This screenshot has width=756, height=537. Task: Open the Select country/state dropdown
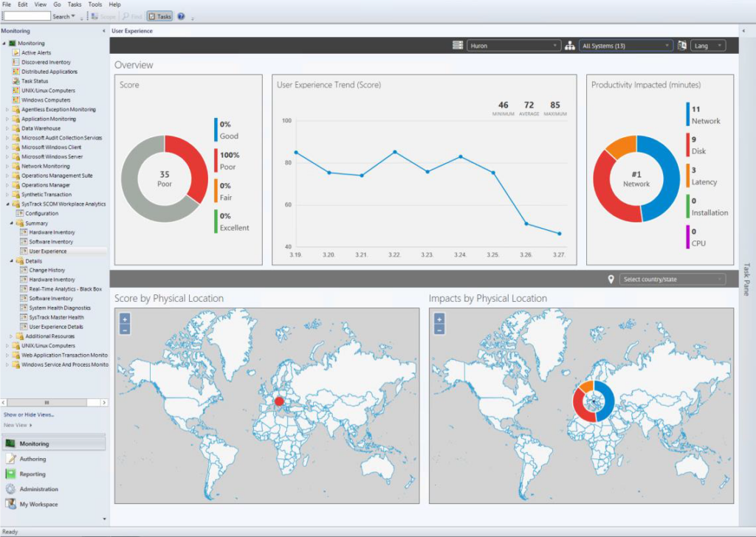coord(672,280)
